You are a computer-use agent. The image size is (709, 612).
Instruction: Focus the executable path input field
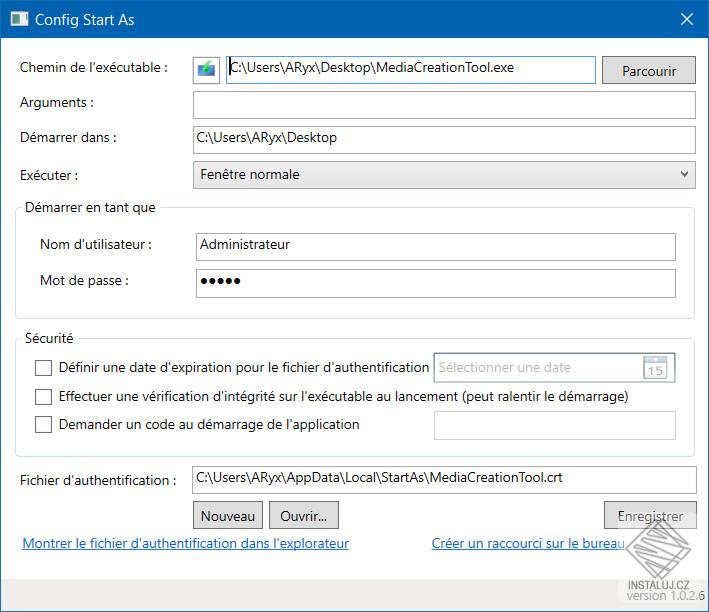411,70
